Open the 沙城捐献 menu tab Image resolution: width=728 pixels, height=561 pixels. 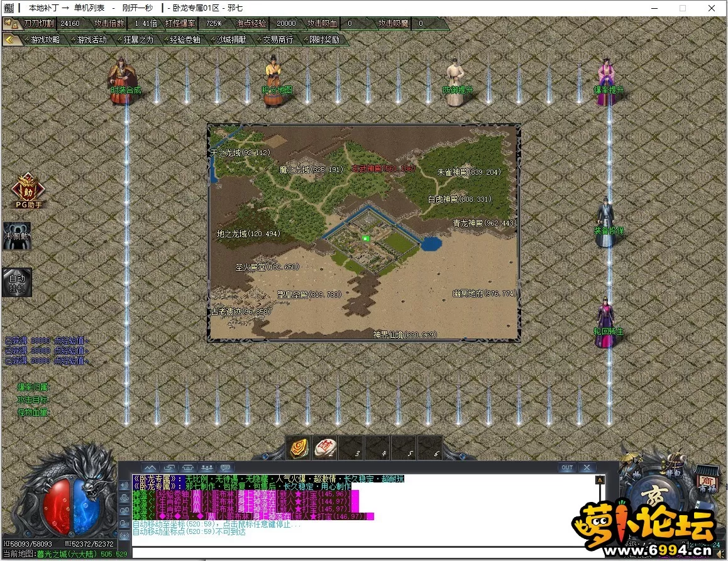coord(231,40)
